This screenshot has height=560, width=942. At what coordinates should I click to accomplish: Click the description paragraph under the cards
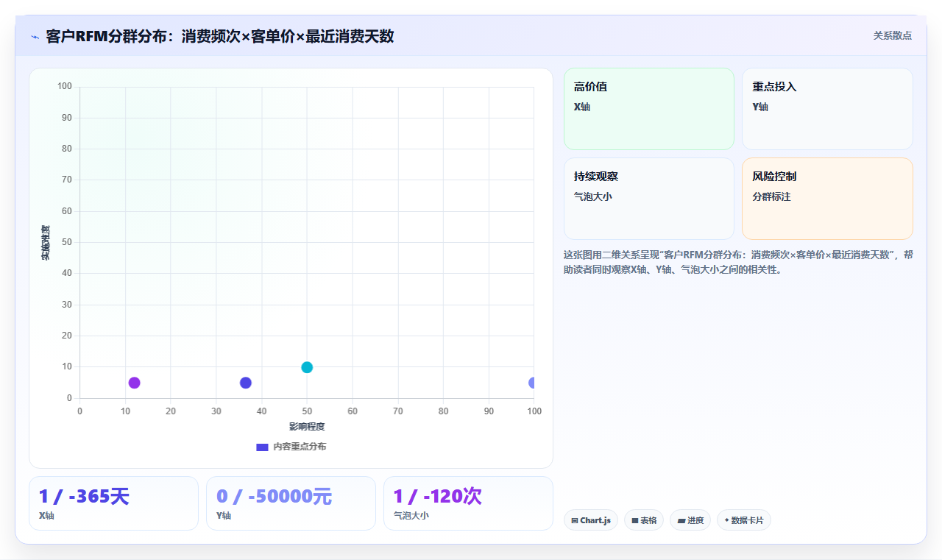(x=738, y=262)
